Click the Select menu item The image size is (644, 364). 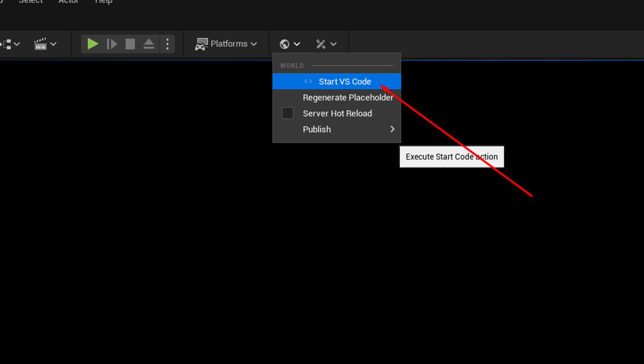[31, 2]
